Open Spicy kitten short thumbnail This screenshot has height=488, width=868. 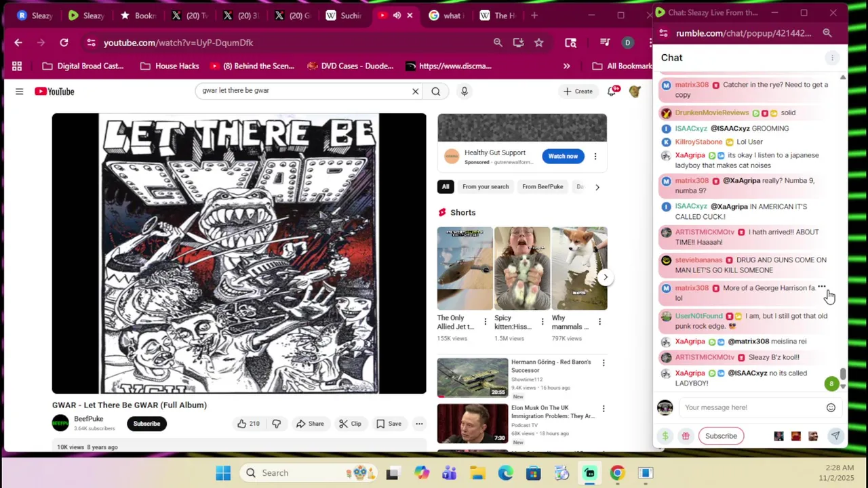[x=521, y=268]
